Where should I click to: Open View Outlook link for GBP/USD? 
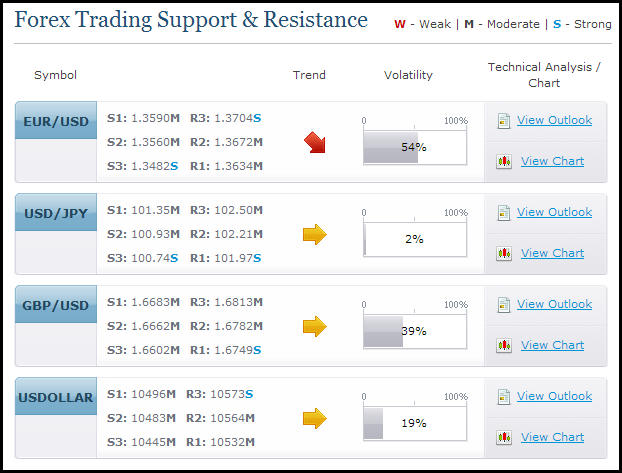[x=554, y=304]
